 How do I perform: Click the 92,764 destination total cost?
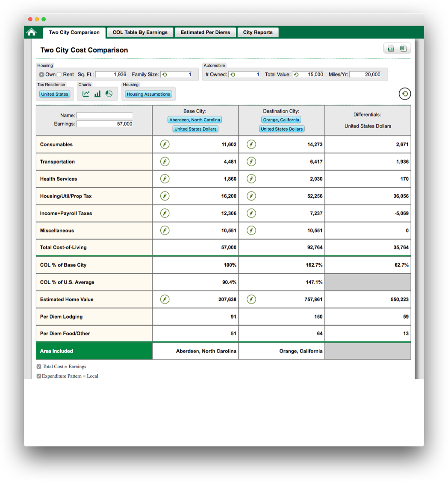[x=315, y=247]
